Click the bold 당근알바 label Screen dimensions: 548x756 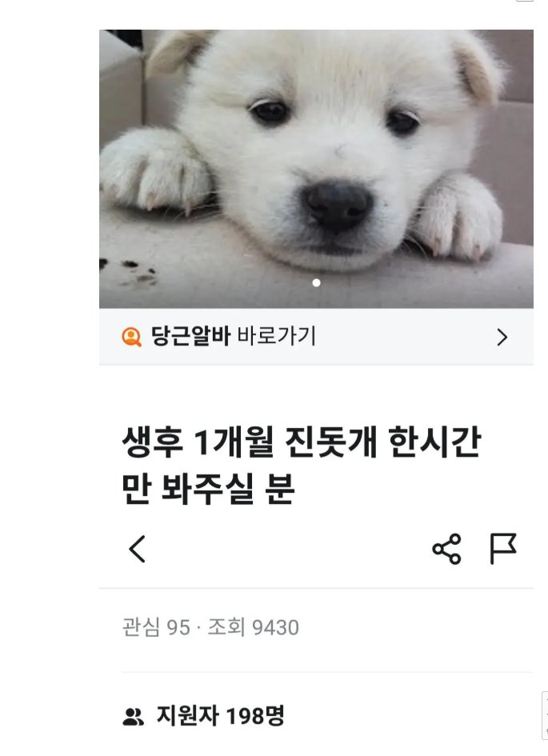tap(191, 336)
